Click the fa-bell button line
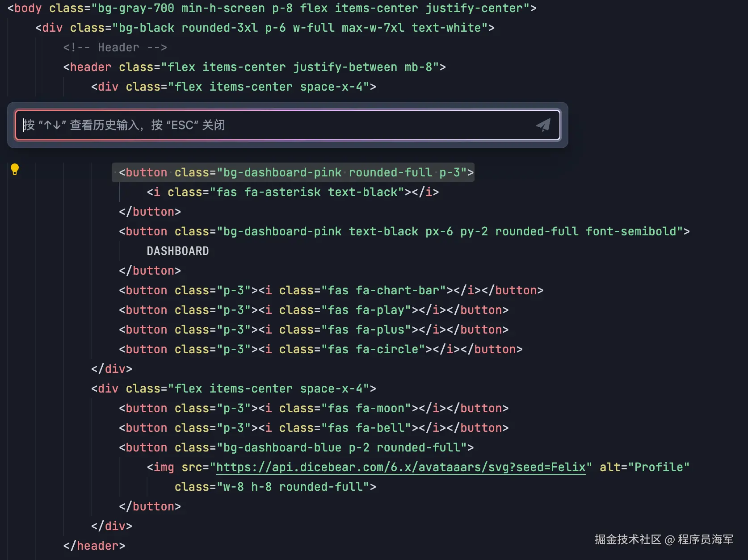 (313, 428)
